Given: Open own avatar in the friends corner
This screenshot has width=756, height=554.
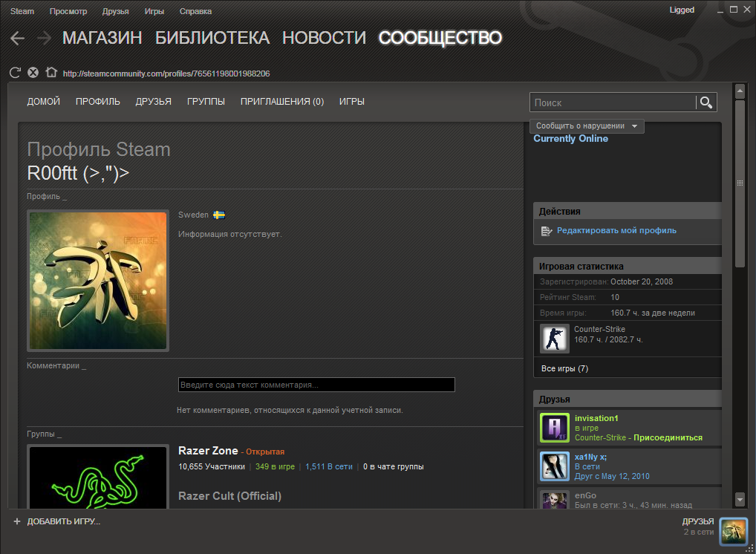Looking at the screenshot, I should pyautogui.click(x=733, y=531).
